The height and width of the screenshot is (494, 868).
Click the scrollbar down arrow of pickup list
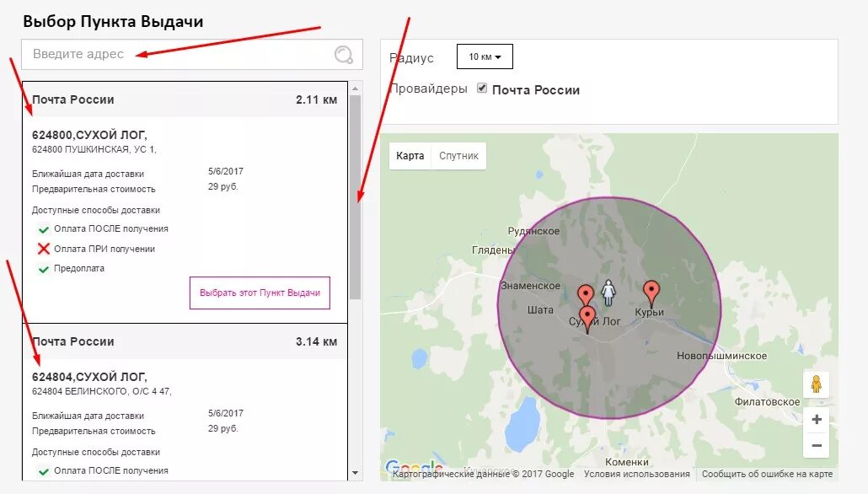tap(356, 473)
